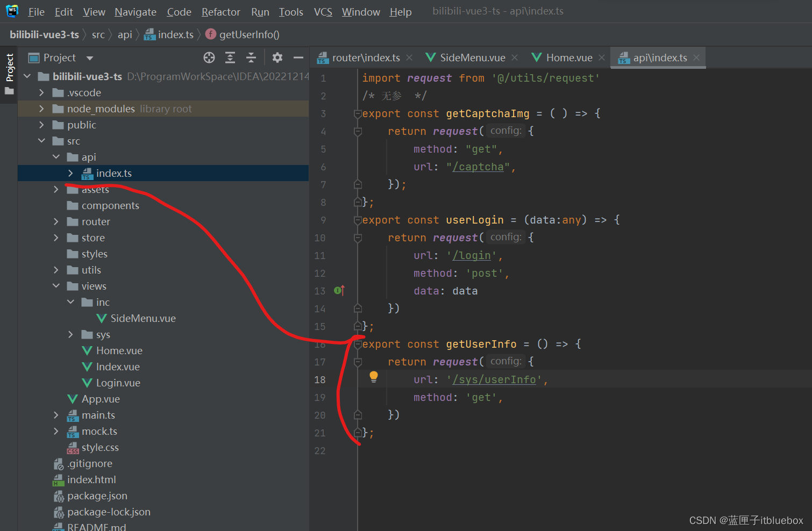Image resolution: width=812 pixels, height=531 pixels.
Task: Click the yellow lightbulb intention icon
Action: (x=374, y=377)
